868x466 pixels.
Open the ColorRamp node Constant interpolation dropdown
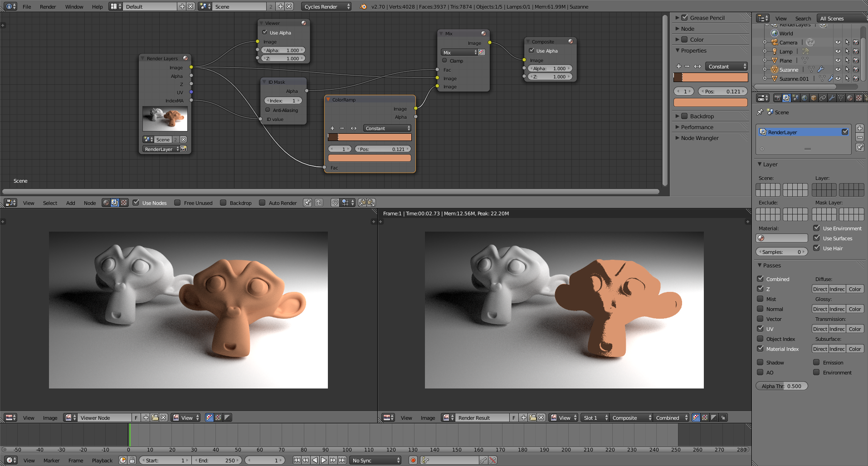[x=387, y=128]
